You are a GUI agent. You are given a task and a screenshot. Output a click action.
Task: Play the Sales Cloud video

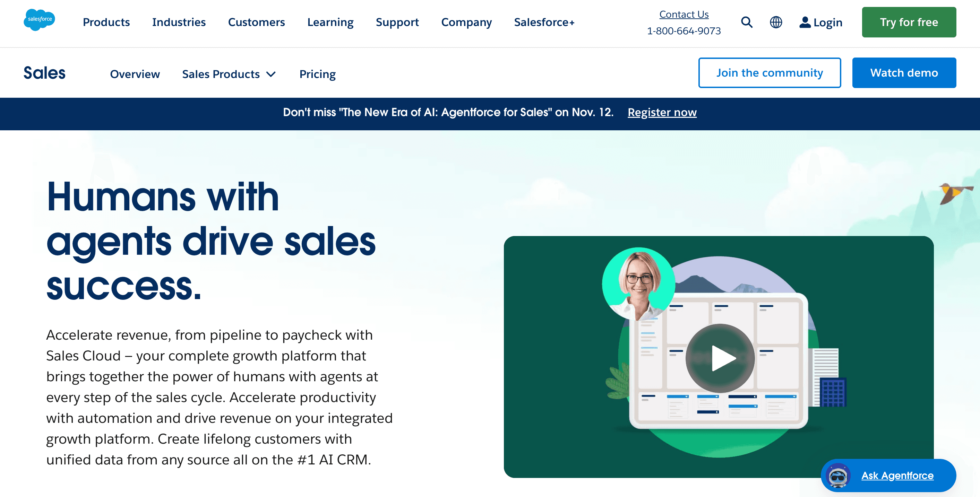click(x=720, y=358)
